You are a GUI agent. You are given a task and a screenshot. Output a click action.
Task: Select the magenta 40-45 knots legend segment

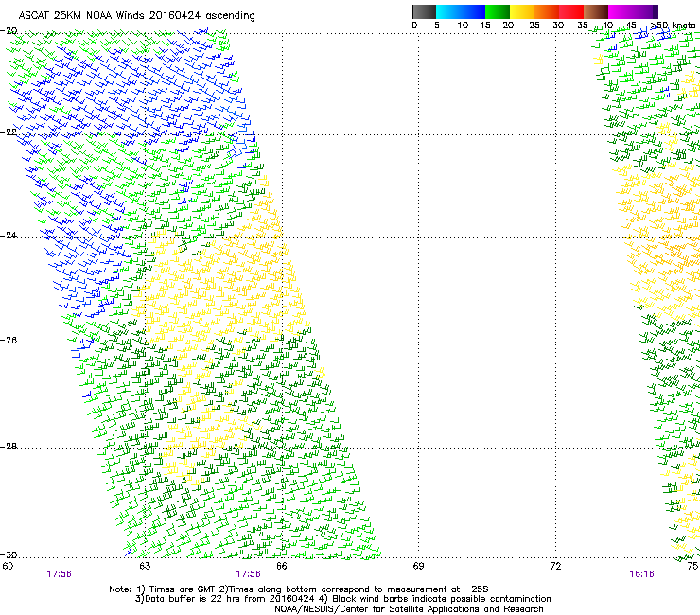click(x=621, y=11)
